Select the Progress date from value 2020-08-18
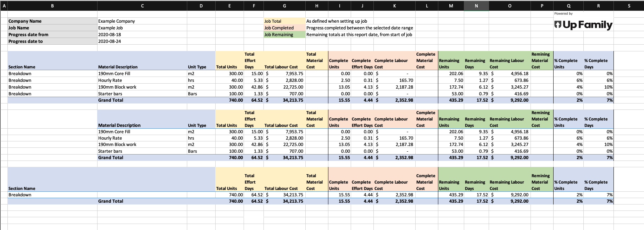This screenshot has width=644, height=230. 142,35
